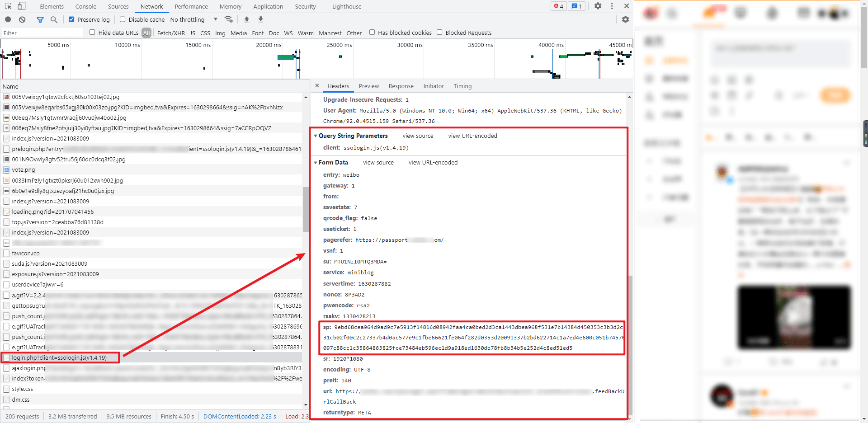Enable the Disable cache checkbox
The image size is (868, 423).
(123, 19)
